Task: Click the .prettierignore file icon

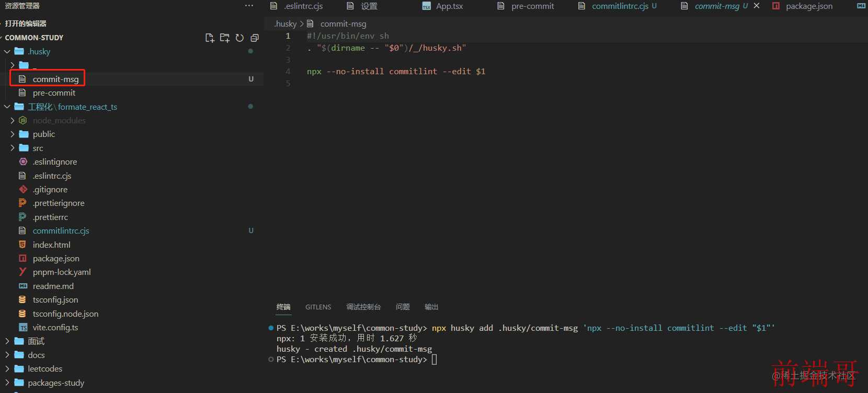Action: point(22,203)
